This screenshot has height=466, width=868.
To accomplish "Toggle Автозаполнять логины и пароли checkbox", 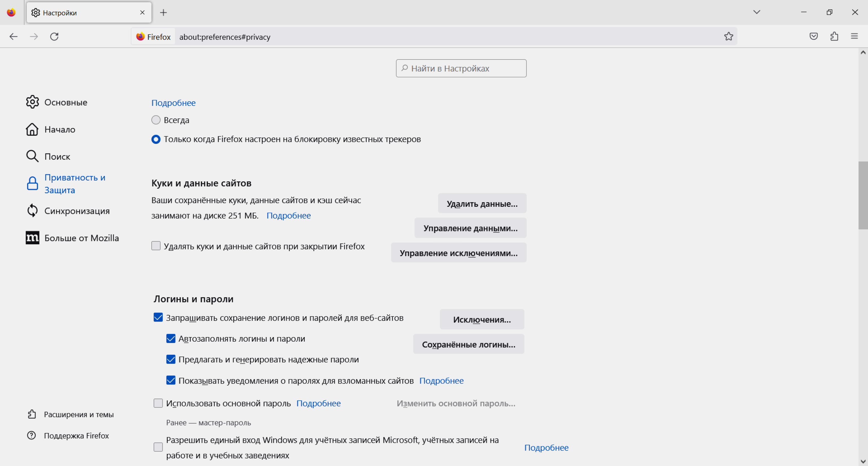I will (171, 338).
